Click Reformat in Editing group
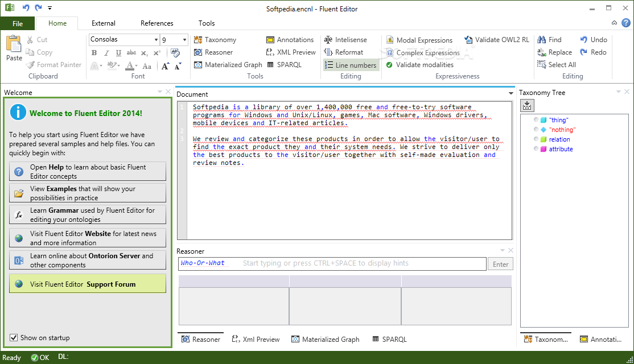 (x=344, y=52)
